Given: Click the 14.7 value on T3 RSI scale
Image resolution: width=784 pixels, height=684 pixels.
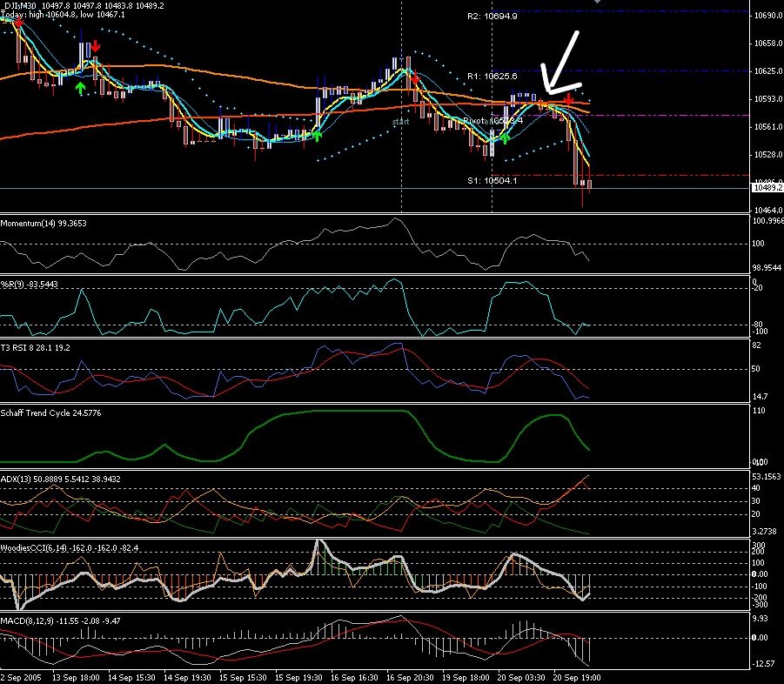Looking at the screenshot, I should [760, 396].
